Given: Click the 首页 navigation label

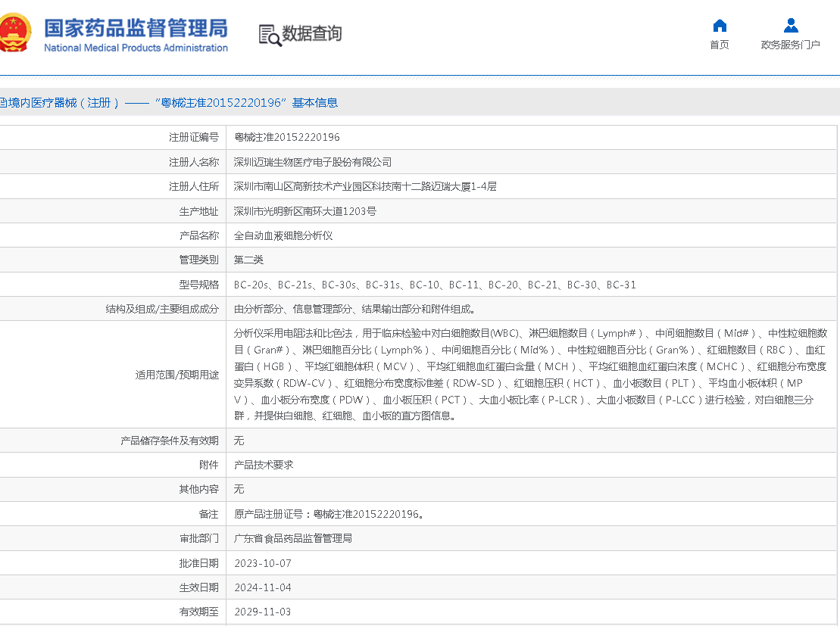Looking at the screenshot, I should pyautogui.click(x=719, y=44).
